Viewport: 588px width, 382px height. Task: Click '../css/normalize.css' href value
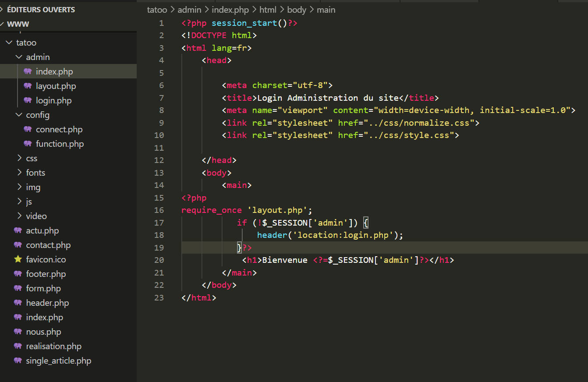419,123
